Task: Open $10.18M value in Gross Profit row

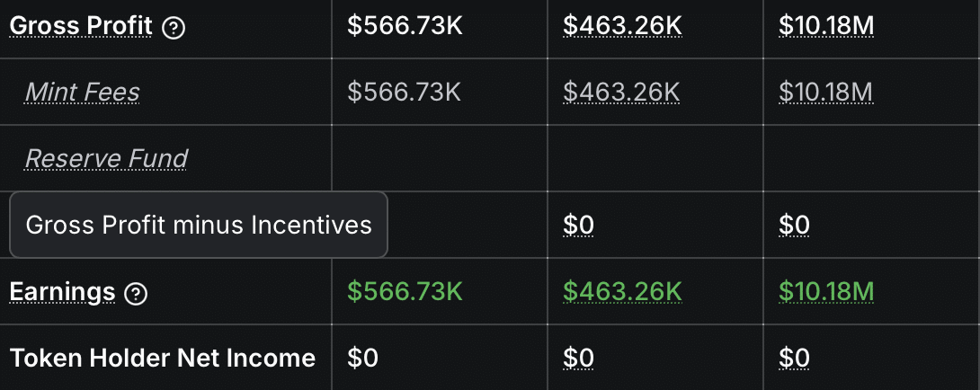Action: (x=826, y=26)
